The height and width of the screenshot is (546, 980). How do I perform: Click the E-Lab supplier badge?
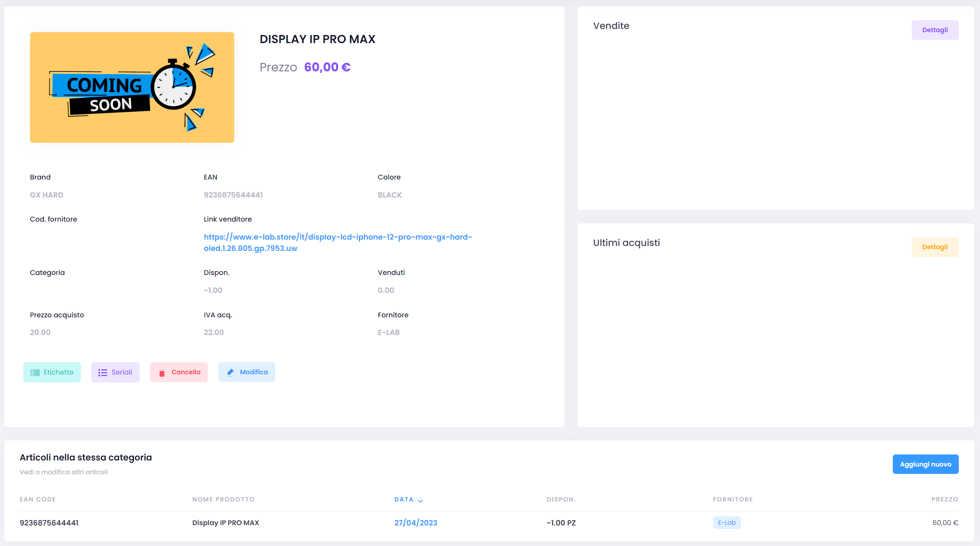click(727, 523)
